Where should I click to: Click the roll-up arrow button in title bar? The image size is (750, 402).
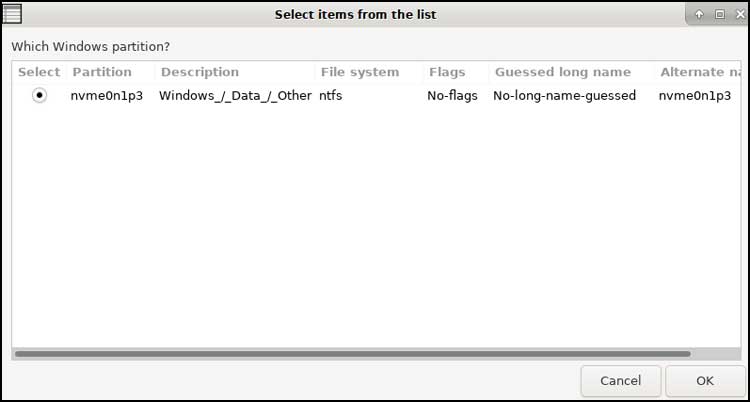click(699, 15)
